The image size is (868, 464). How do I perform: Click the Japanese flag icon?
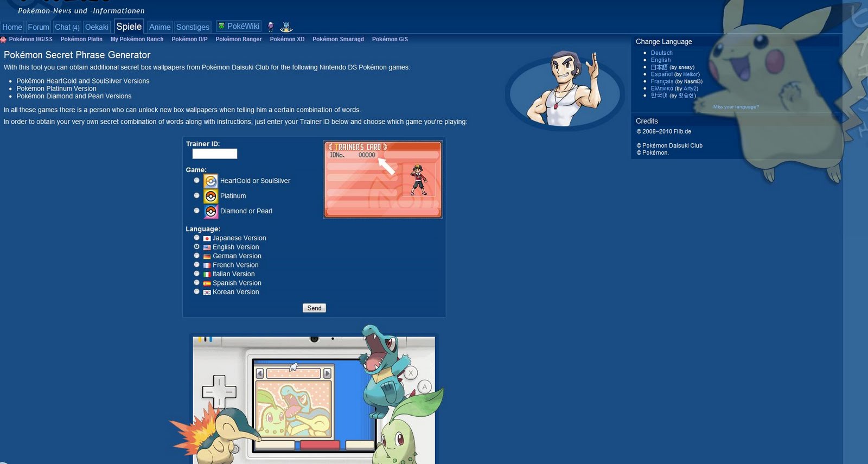[207, 238]
